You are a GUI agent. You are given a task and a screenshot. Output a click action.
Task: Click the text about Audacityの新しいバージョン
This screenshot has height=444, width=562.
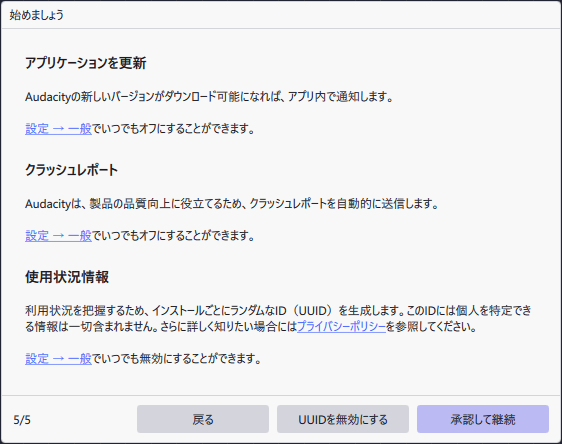tap(209, 97)
